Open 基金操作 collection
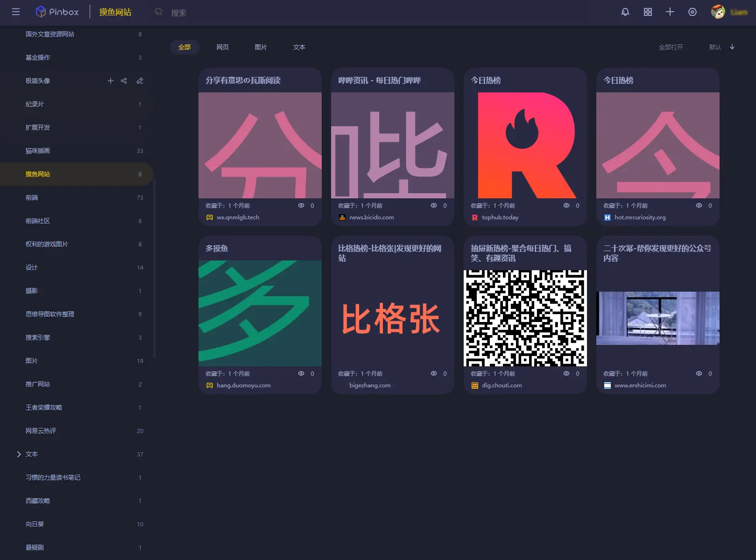The image size is (756, 560). [77, 57]
